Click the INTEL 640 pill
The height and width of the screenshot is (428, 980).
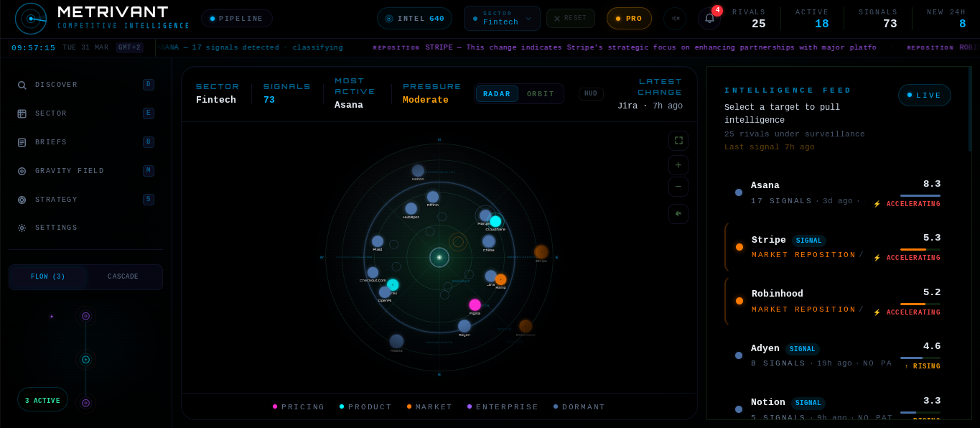click(414, 19)
